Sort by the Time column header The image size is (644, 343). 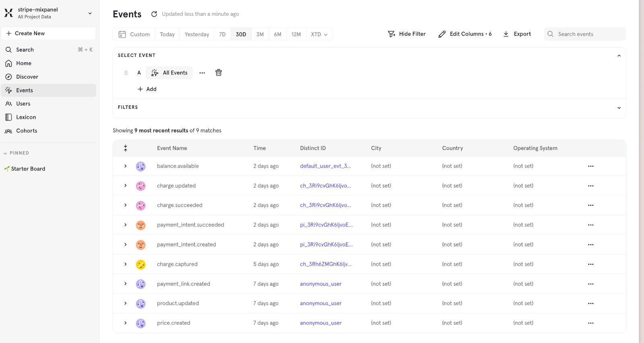point(260,148)
